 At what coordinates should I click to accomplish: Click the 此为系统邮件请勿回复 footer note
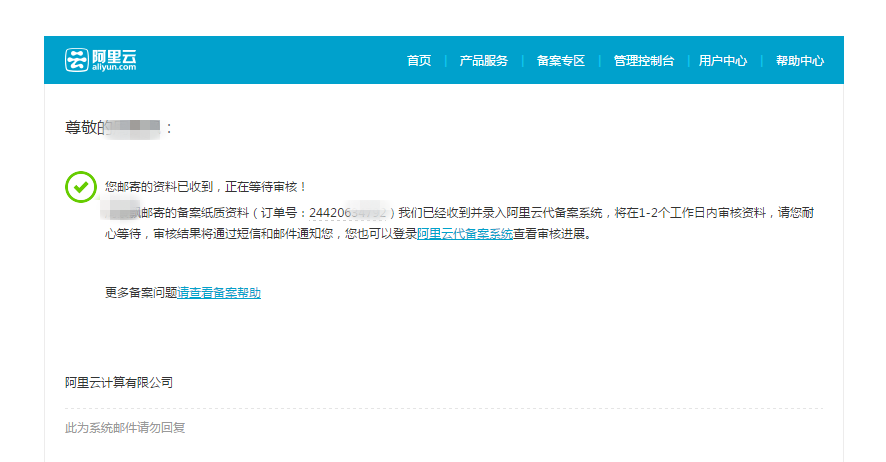click(x=125, y=428)
